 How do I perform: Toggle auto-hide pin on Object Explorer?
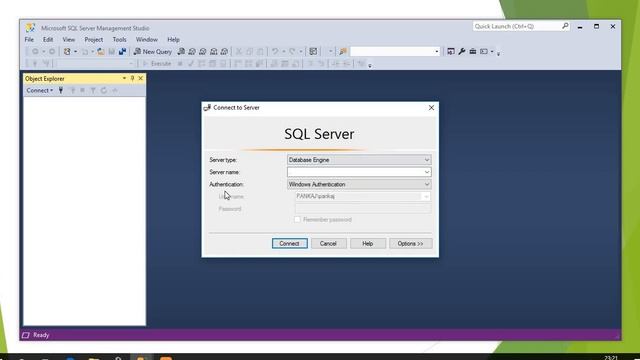pyautogui.click(x=132, y=78)
